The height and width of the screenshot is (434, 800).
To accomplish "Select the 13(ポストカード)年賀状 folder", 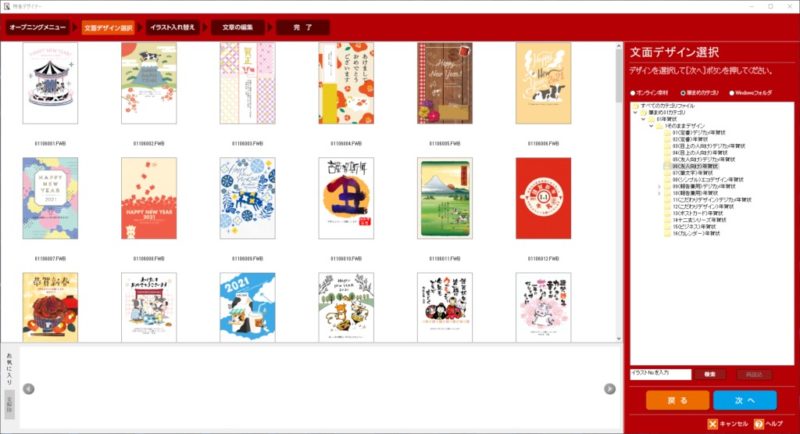I will (697, 213).
